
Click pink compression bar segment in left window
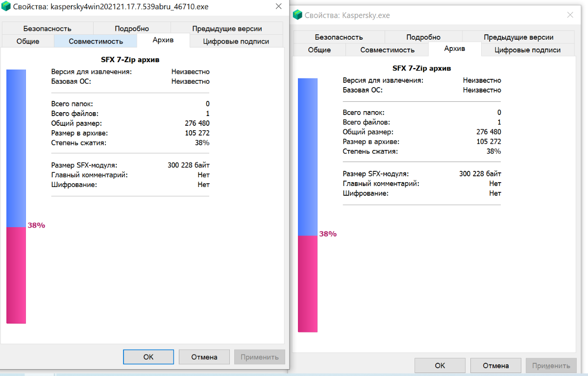16,275
